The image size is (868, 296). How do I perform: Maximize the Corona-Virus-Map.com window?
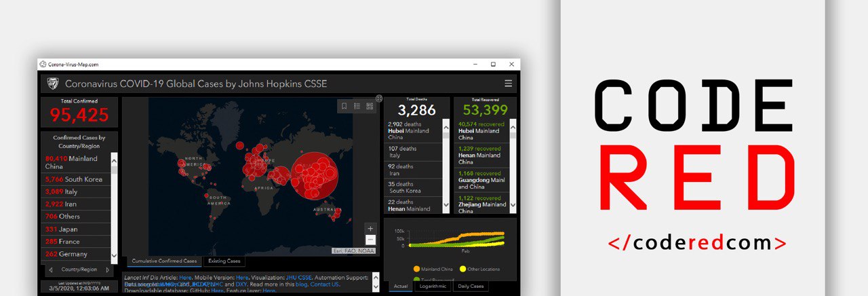[x=493, y=64]
